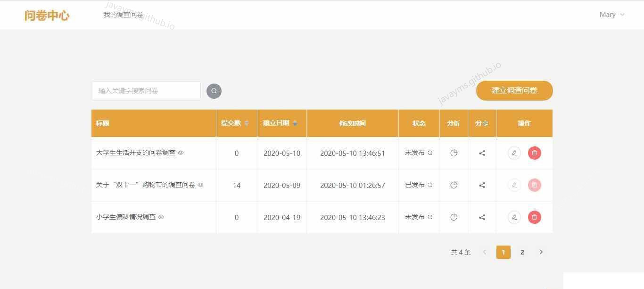Share the survey 小学生偏科情况调查
Viewport: 644px width, 289px height.
[482, 217]
